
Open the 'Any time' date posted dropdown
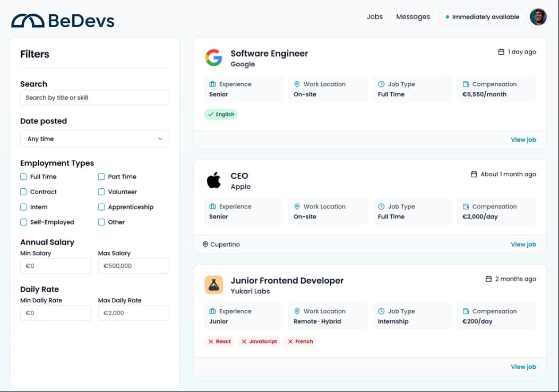pos(94,138)
